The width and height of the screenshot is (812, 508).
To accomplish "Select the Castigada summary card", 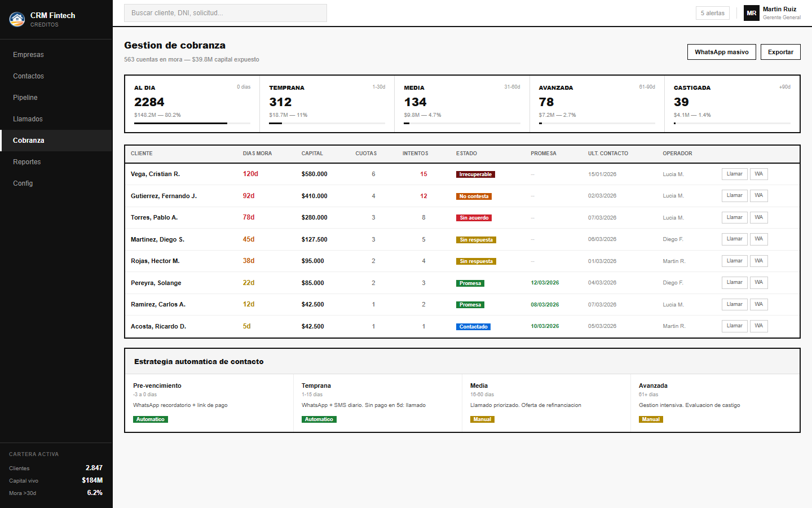I will pos(732,104).
